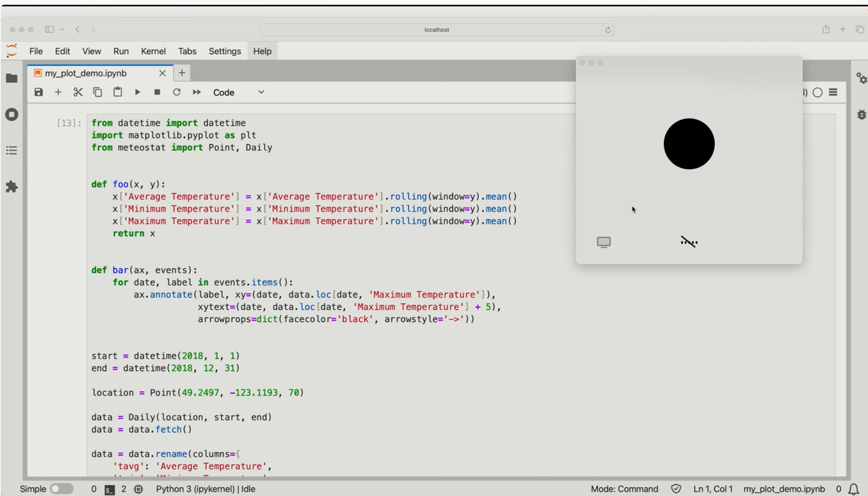This screenshot has height=496, width=868.
Task: Click the Mode: Command status text
Action: pos(624,489)
